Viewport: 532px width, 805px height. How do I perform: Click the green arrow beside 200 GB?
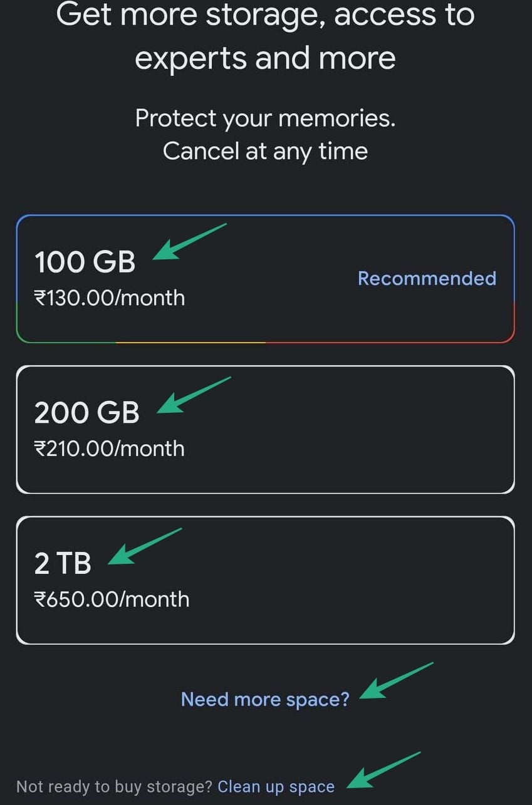192,395
